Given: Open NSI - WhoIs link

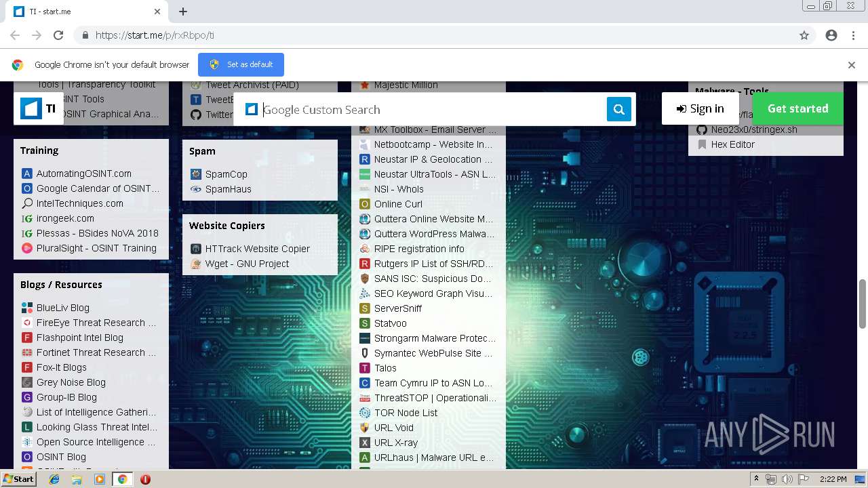Looking at the screenshot, I should coord(399,189).
